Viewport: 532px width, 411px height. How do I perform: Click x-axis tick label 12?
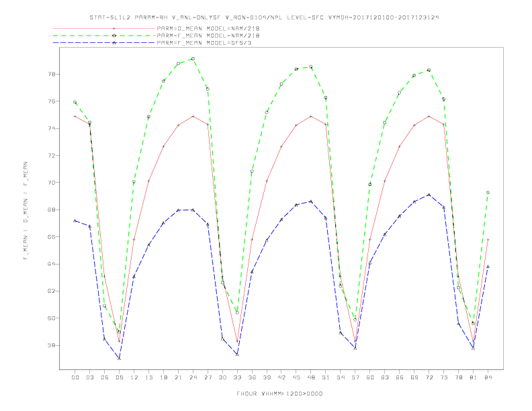[x=134, y=377]
